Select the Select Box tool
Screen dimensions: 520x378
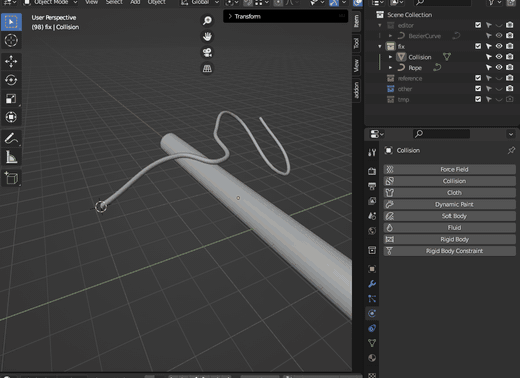point(11,22)
